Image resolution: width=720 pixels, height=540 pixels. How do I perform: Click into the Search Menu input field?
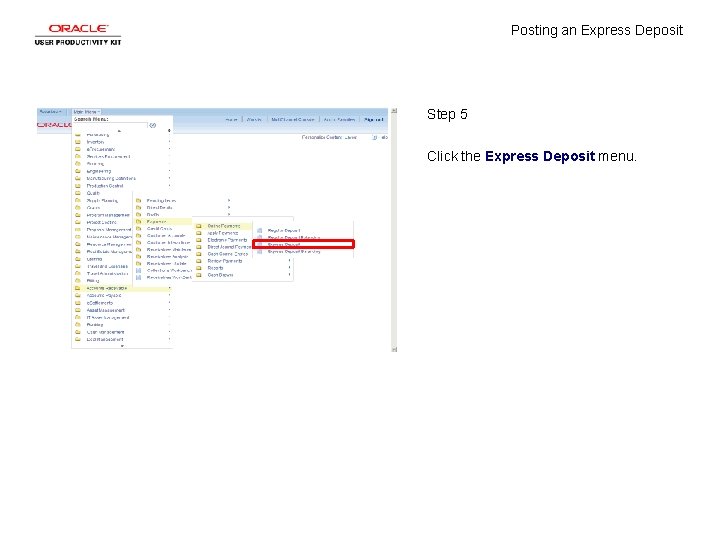pyautogui.click(x=111, y=125)
